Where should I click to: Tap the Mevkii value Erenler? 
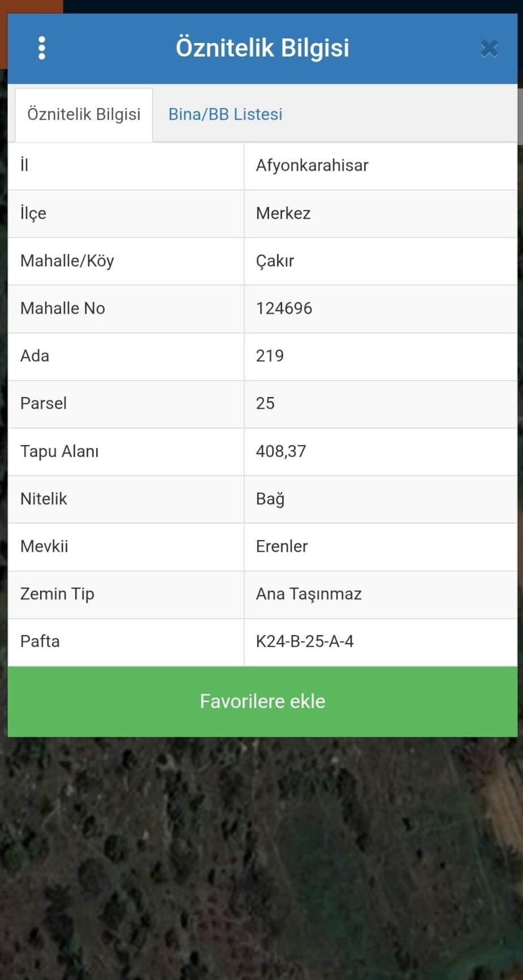pos(282,546)
